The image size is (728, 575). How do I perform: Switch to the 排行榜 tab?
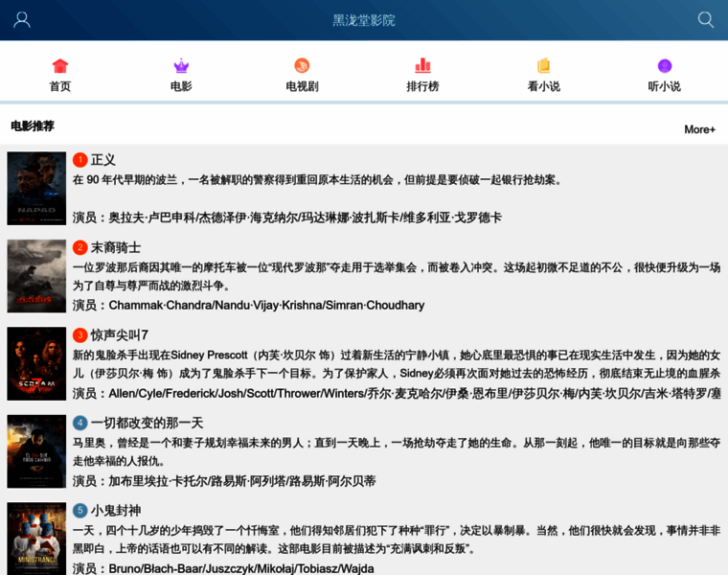422,86
